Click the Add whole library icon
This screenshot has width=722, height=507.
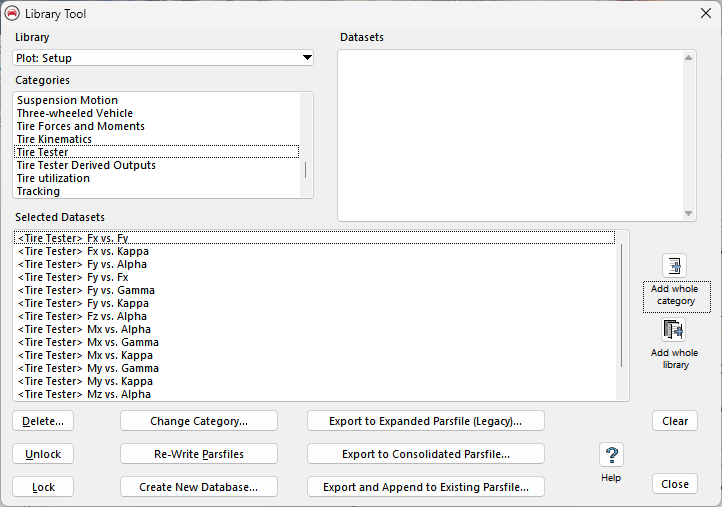click(x=675, y=330)
